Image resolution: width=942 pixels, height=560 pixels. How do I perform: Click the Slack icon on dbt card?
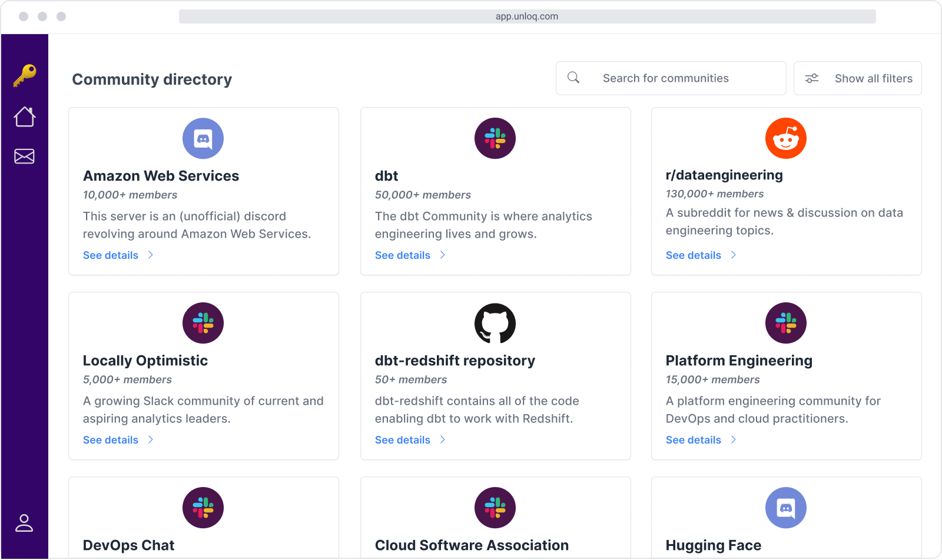pos(495,138)
